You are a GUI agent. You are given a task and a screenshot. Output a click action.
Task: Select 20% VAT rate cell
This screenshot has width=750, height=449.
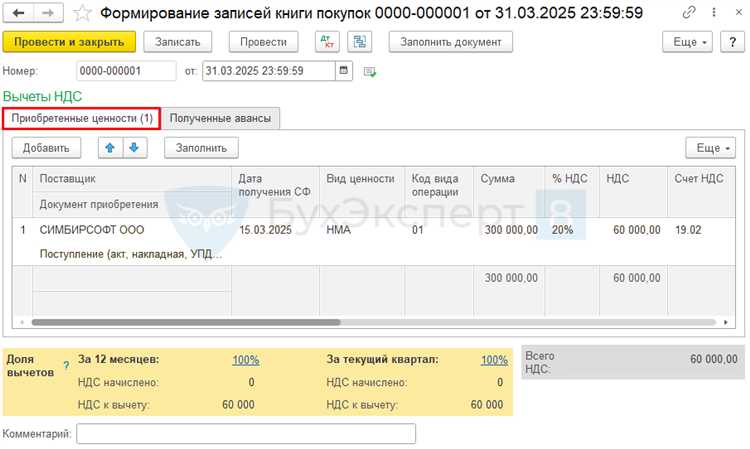pyautogui.click(x=572, y=230)
